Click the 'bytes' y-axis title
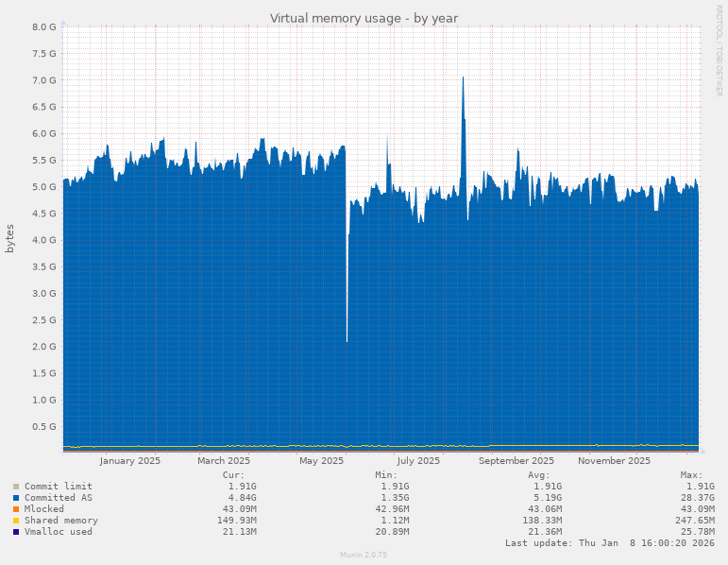This screenshot has width=728, height=565. (x=9, y=239)
